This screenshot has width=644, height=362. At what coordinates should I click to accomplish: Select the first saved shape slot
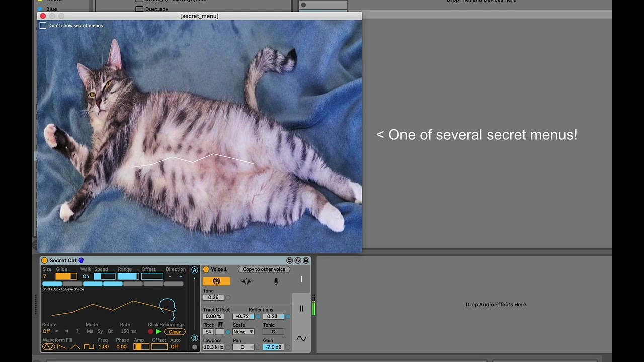[52, 284]
